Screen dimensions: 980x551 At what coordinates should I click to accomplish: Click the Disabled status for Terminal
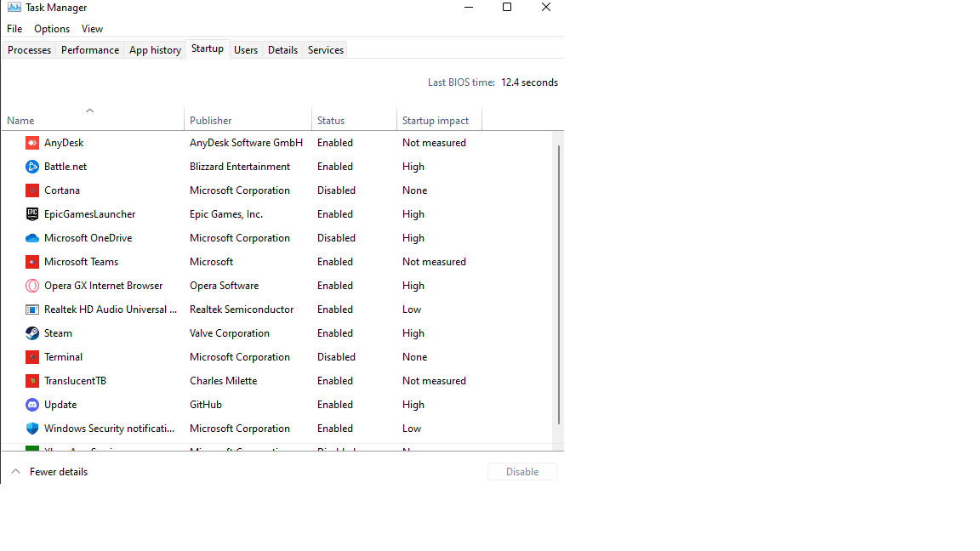(336, 357)
